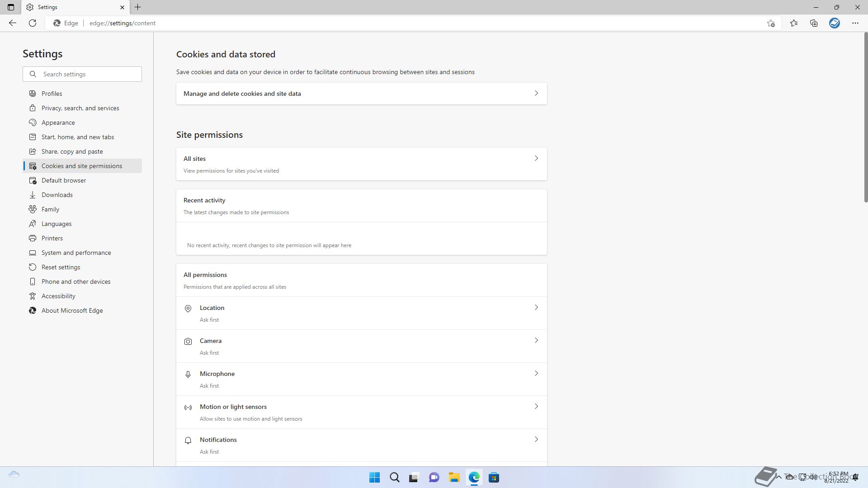Open Default browser settings
This screenshot has width=868, height=488.
[x=82, y=180]
